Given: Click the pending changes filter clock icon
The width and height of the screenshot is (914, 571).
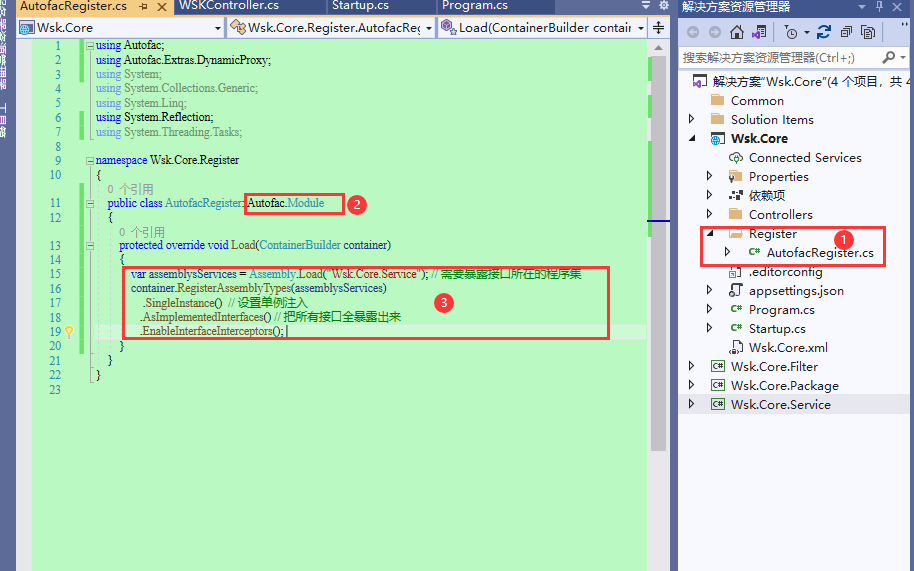Looking at the screenshot, I should click(x=790, y=32).
